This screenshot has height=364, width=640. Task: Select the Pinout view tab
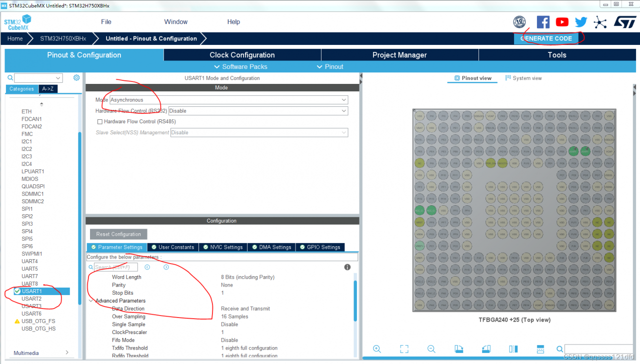[x=472, y=78]
